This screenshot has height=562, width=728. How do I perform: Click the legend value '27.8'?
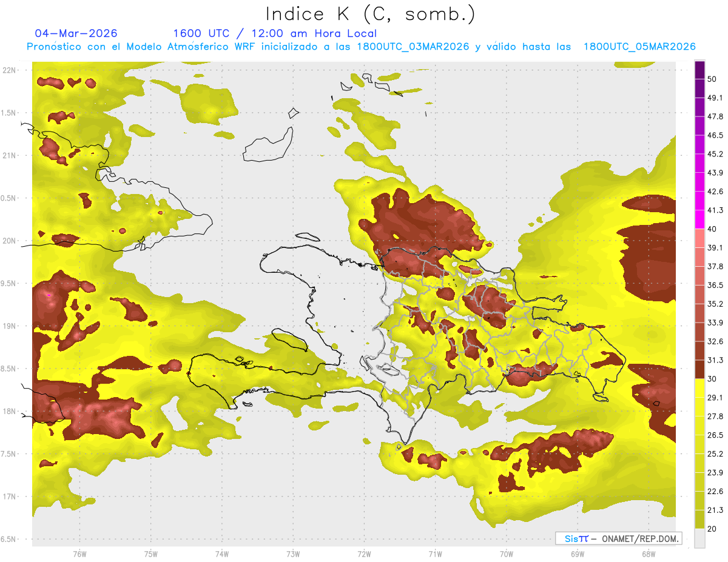click(715, 416)
